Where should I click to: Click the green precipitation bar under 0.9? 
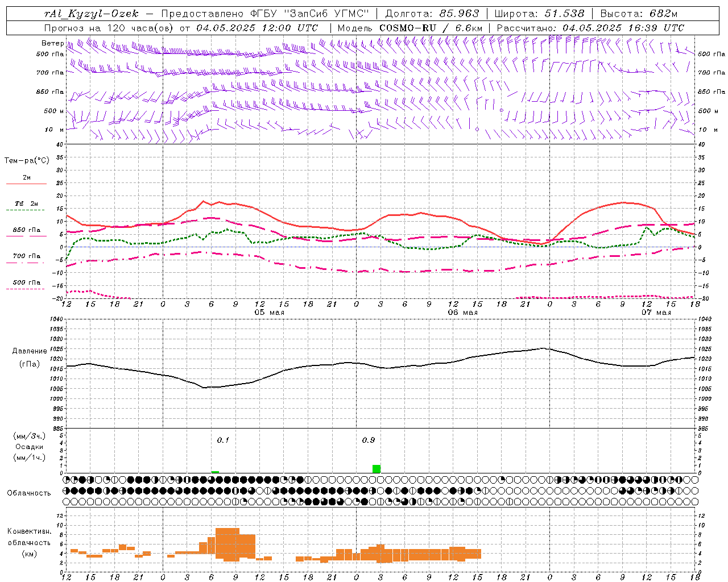tap(377, 469)
